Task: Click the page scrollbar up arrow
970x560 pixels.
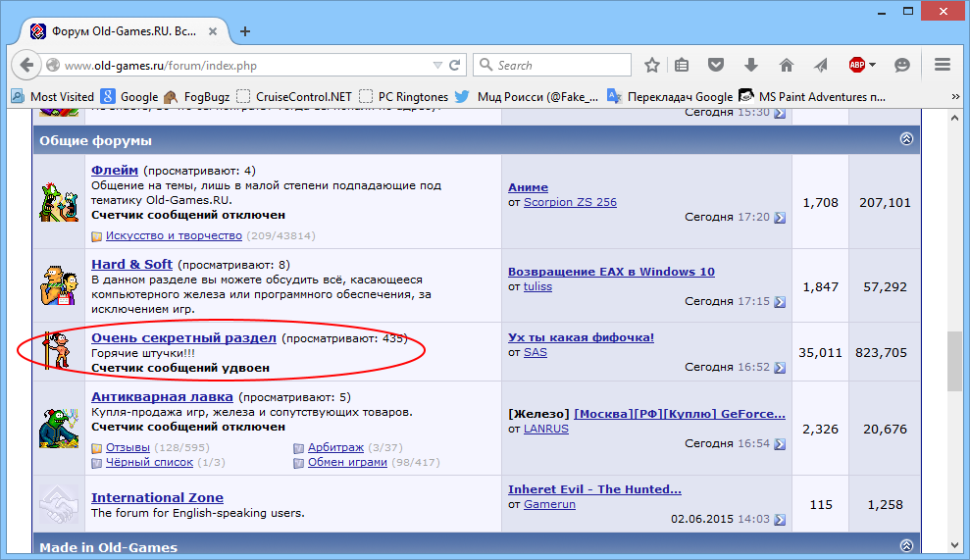Action: (x=954, y=118)
